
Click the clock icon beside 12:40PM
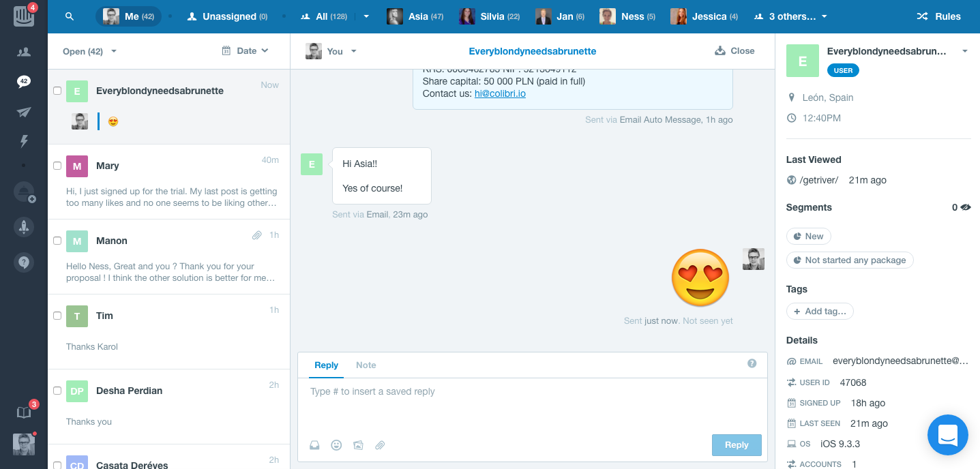point(792,118)
